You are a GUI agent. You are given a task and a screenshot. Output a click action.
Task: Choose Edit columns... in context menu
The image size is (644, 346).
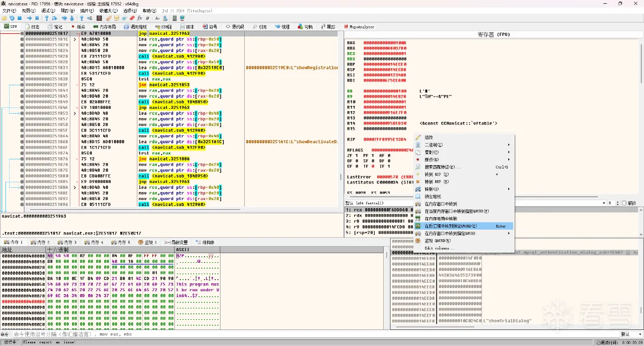pos(464,248)
